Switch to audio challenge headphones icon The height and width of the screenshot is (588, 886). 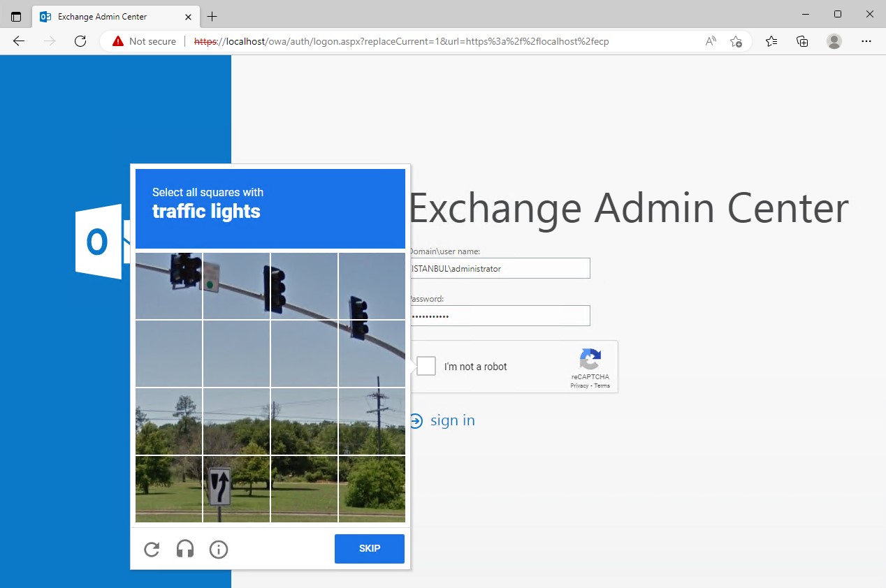click(x=185, y=550)
